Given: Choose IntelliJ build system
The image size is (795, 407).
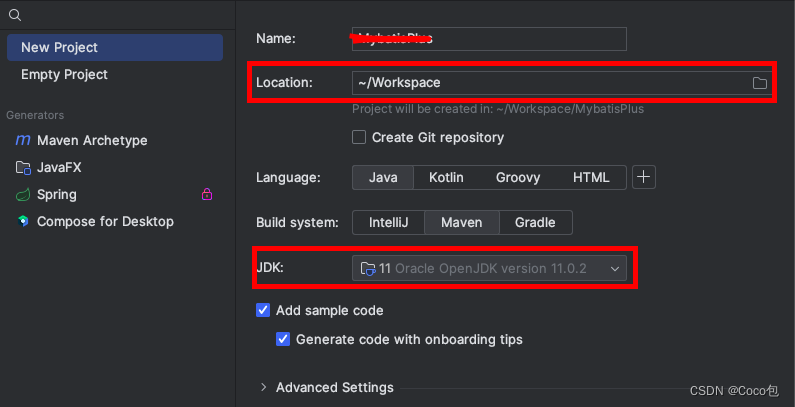Looking at the screenshot, I should coord(388,223).
